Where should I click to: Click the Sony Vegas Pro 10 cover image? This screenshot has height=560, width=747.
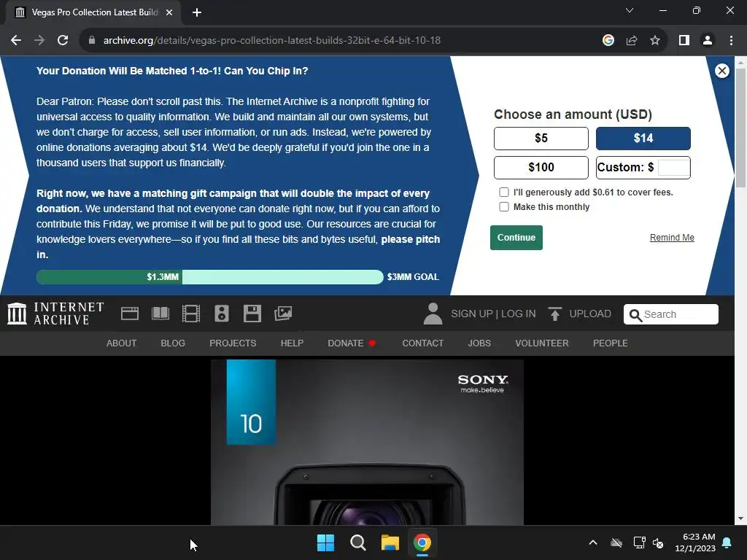(367, 443)
